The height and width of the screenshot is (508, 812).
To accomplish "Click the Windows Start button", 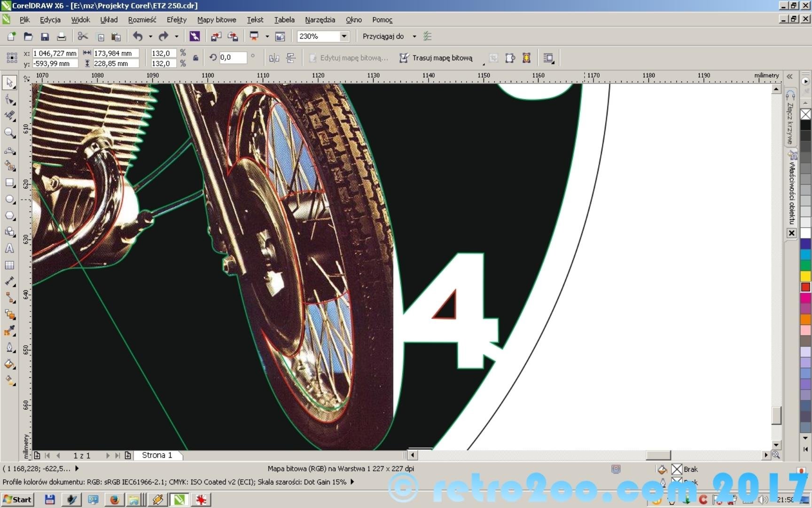I will pos(17,500).
